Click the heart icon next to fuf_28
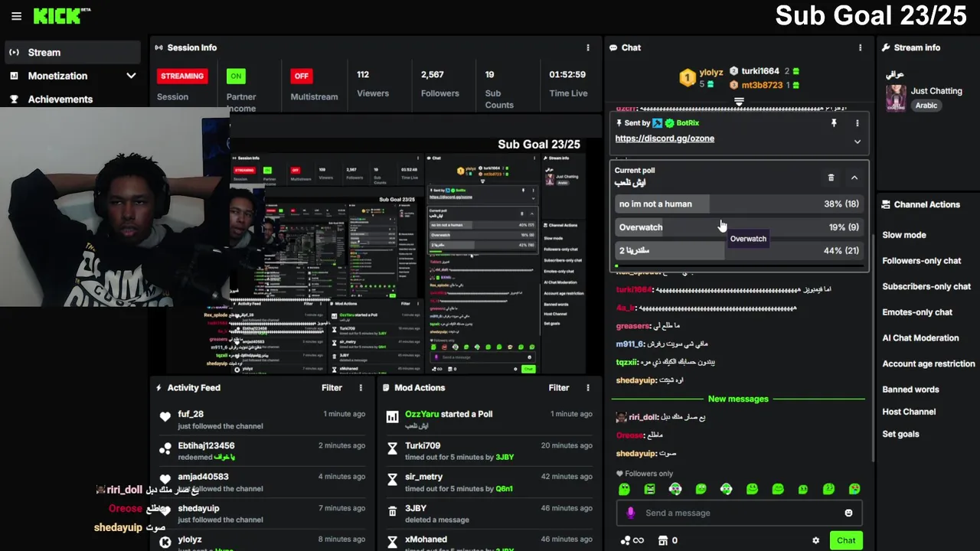980x551 pixels. (x=165, y=417)
